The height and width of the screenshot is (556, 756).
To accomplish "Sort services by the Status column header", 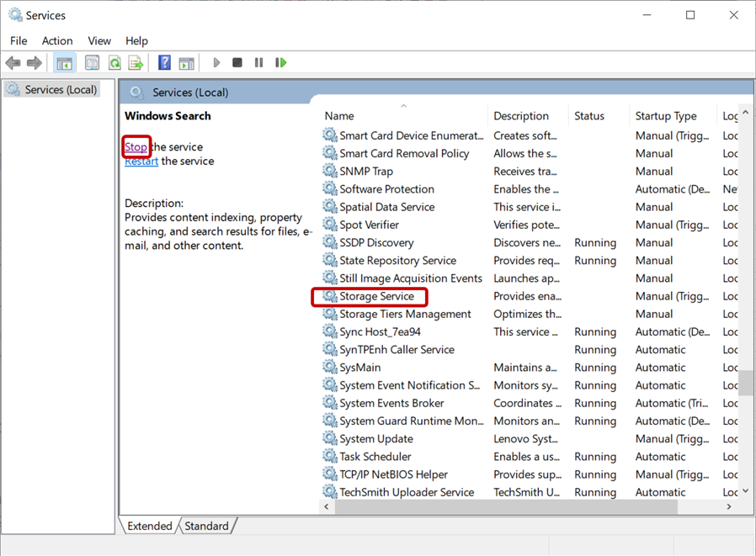I will [x=589, y=116].
